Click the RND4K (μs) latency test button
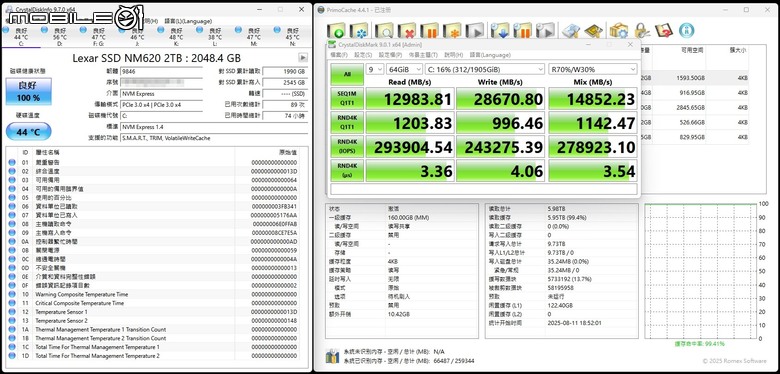780x374 pixels. (x=347, y=170)
